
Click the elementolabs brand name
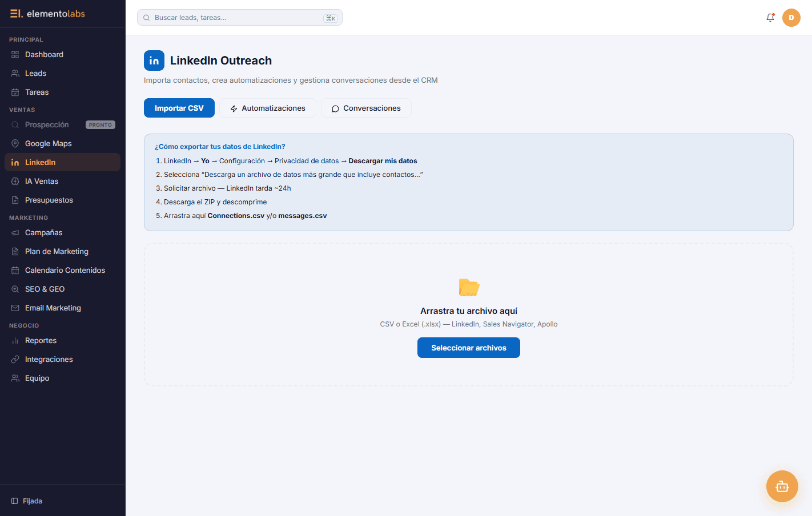56,14
